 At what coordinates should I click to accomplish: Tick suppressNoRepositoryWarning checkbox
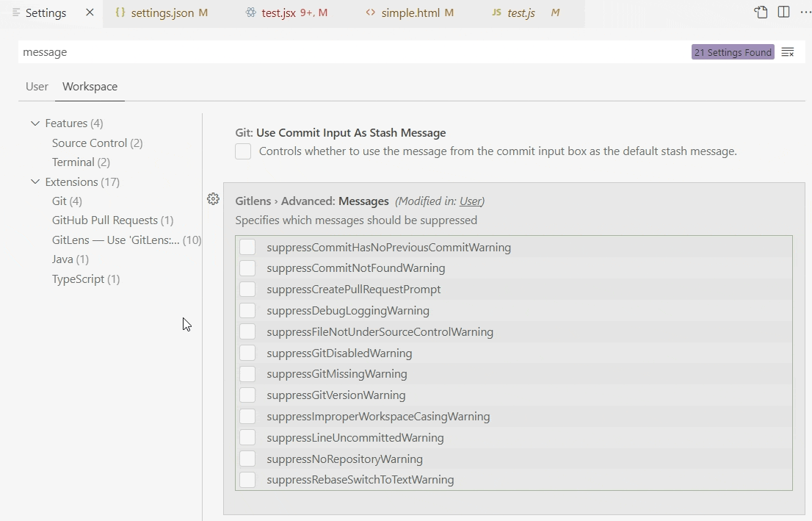tap(247, 459)
